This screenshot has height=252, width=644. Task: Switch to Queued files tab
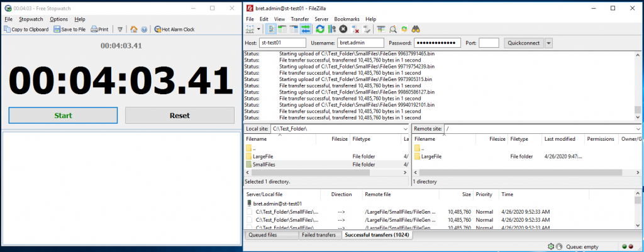272,235
